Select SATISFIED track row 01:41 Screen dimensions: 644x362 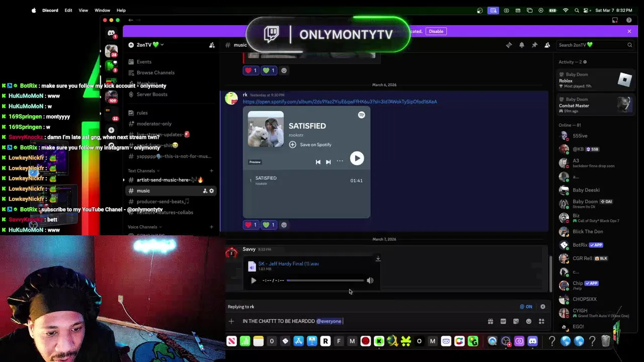(x=306, y=180)
